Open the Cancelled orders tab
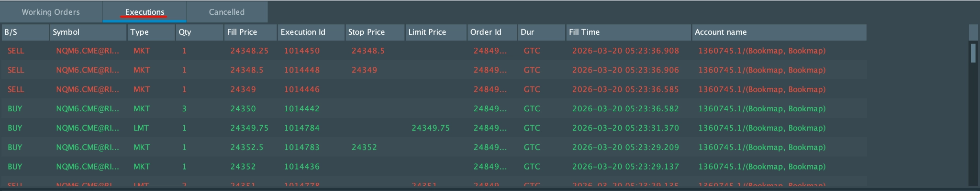Image resolution: width=980 pixels, height=191 pixels. pos(227,12)
